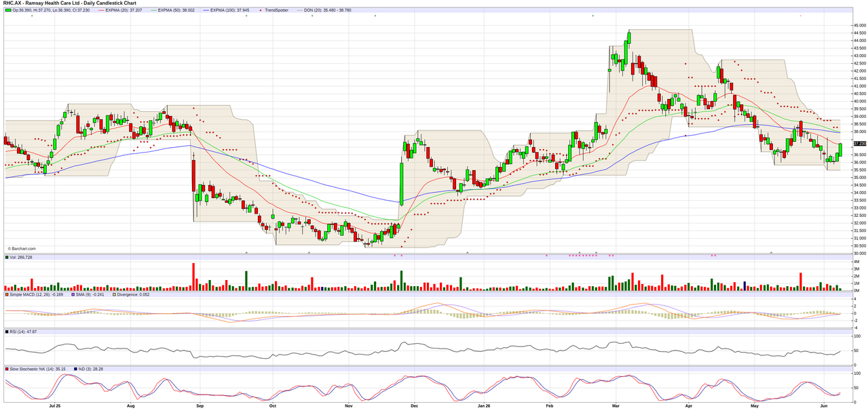
Task: Select the 'EXPMA (100): 37.945' legend entry
Action: coord(226,10)
